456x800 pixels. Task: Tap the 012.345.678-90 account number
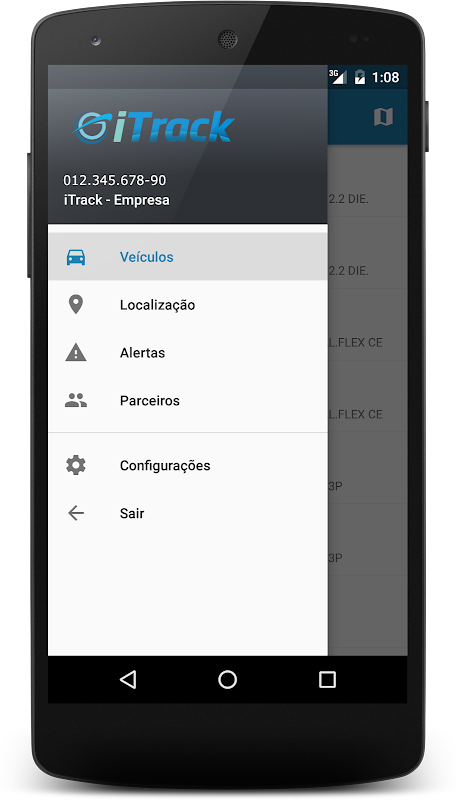[115, 180]
